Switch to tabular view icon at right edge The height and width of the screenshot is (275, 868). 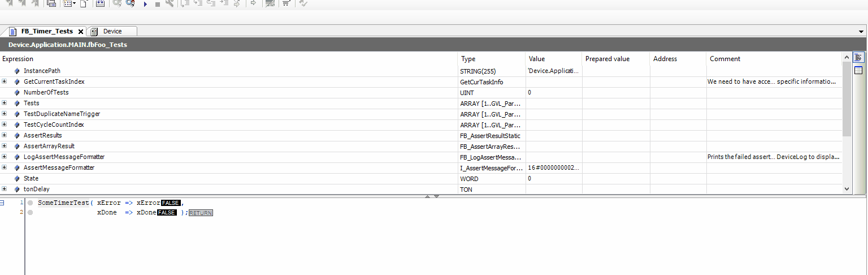click(858, 70)
